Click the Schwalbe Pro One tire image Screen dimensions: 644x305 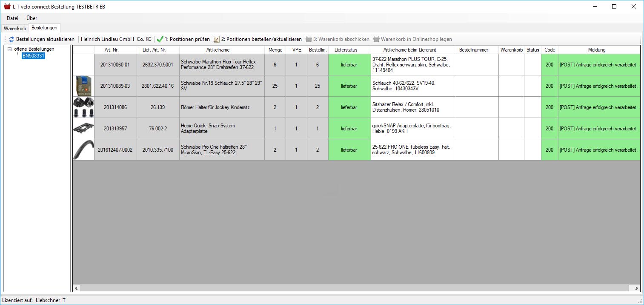83,150
